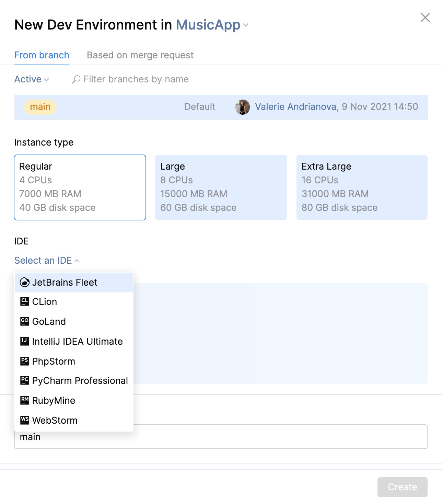The height and width of the screenshot is (504, 442).
Task: Select the Regular instance type
Action: [x=80, y=187]
